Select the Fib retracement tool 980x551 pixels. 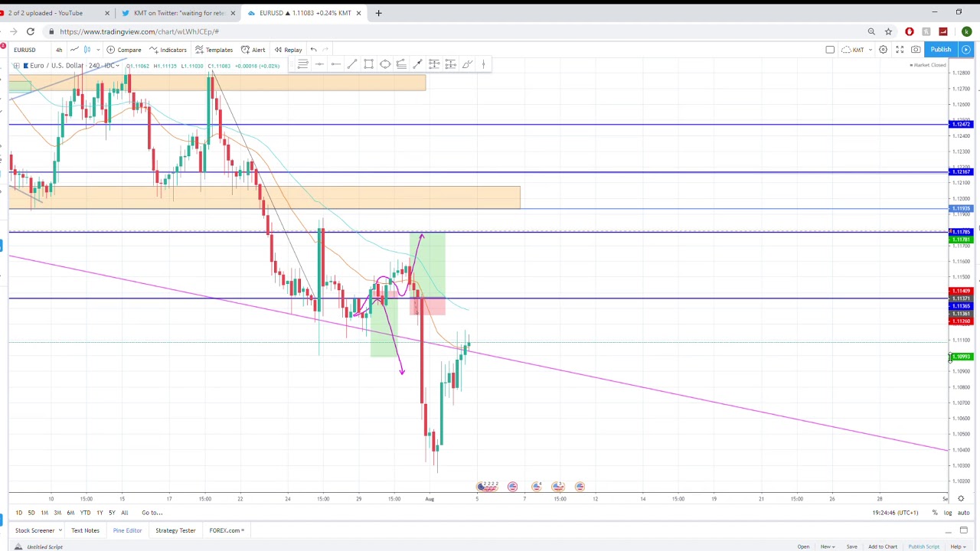point(401,64)
